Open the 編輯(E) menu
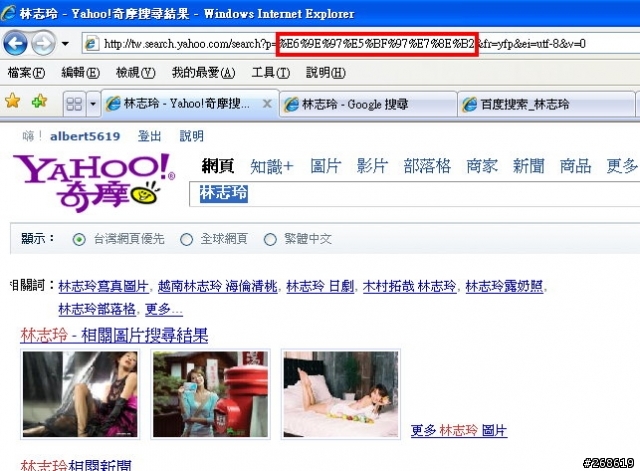The image size is (640, 471). pyautogui.click(x=80, y=73)
